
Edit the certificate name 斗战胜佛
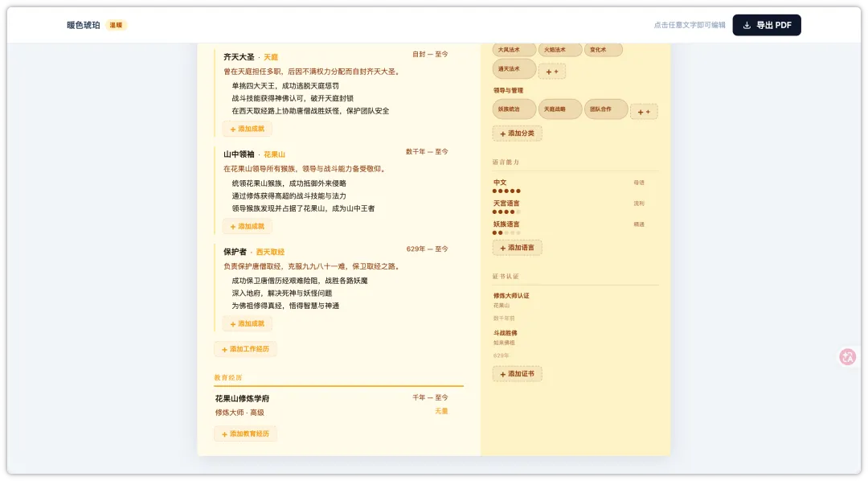tap(506, 333)
